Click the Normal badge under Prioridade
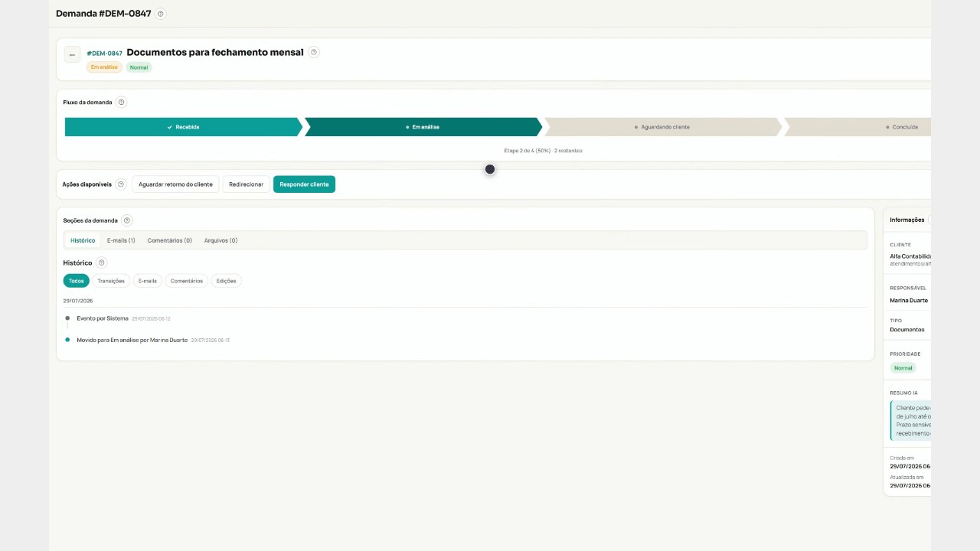The width and height of the screenshot is (980, 551). 903,368
